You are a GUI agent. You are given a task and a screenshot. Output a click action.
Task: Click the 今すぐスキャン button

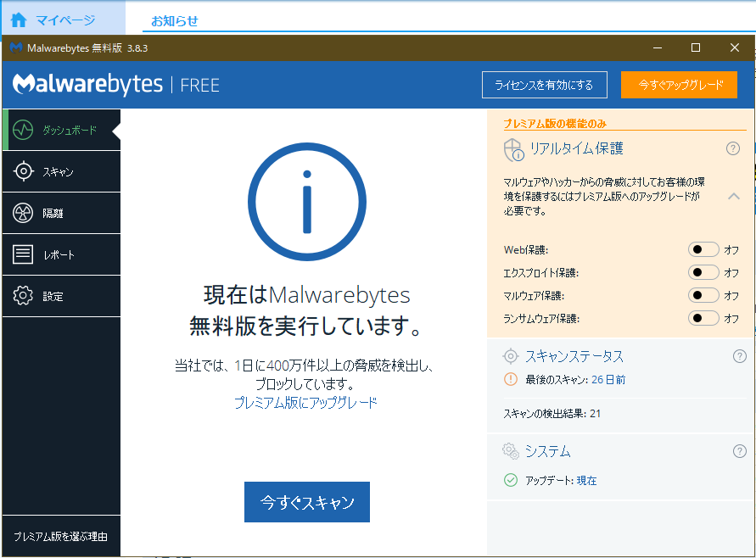[x=307, y=502]
